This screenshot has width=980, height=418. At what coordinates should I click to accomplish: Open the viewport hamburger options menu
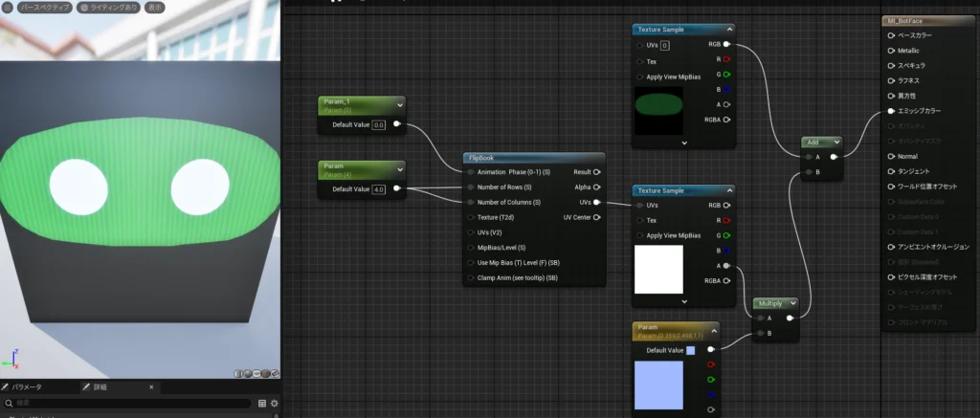coord(9,7)
